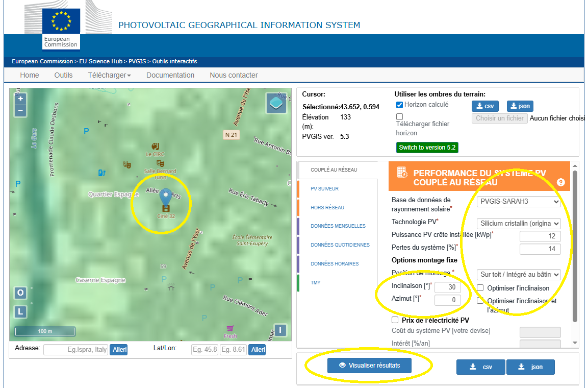Click the PV panel vertical scrollbar
Viewport: 588px width, 388px height.
pyautogui.click(x=575, y=245)
